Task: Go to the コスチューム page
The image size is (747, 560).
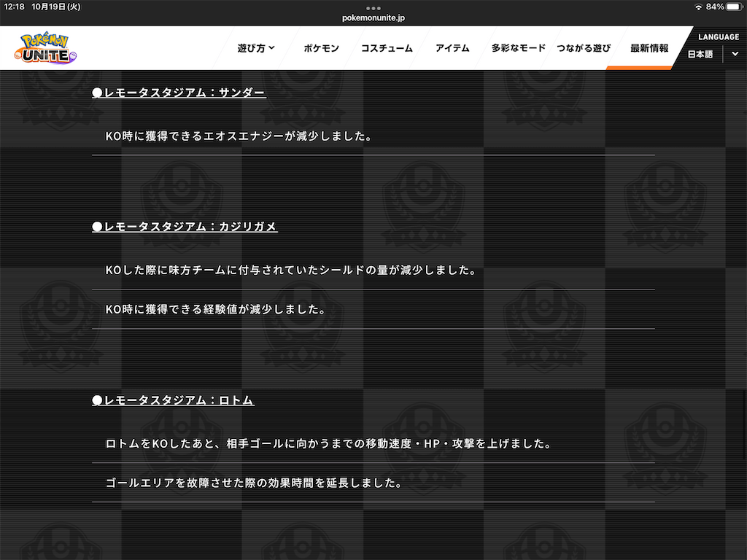Action: coord(387,48)
